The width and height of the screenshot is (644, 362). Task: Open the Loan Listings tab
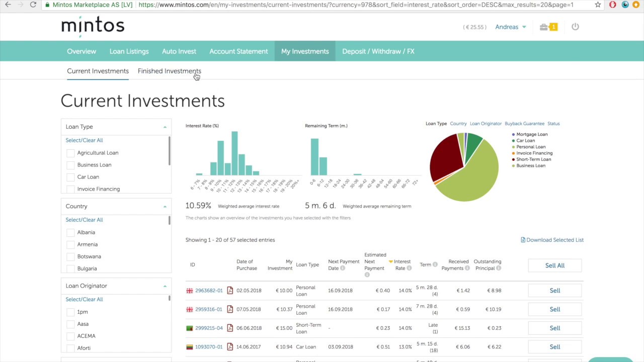[129, 51]
